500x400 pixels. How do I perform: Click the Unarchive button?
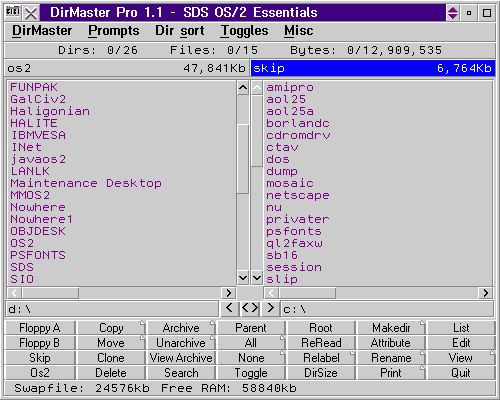[181, 343]
